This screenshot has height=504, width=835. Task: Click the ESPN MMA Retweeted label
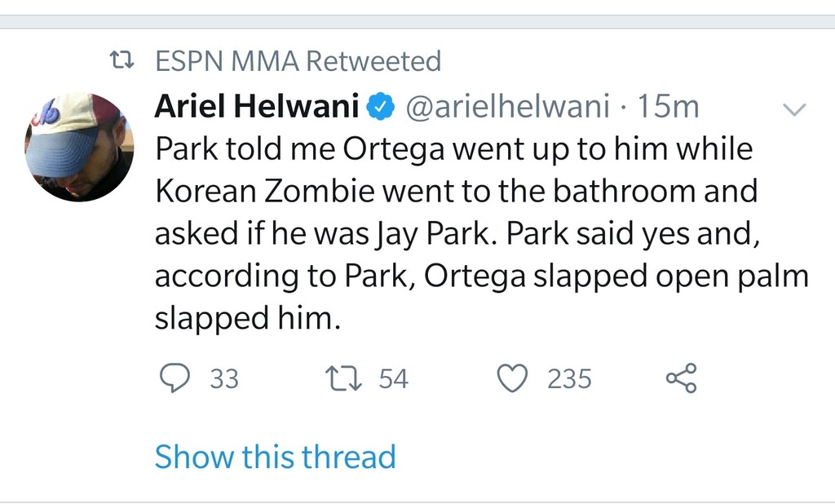298,60
